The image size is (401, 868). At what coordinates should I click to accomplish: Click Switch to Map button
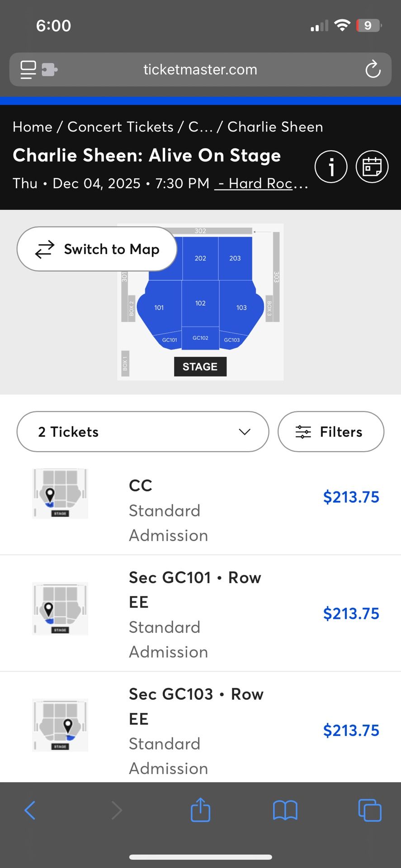(x=97, y=249)
